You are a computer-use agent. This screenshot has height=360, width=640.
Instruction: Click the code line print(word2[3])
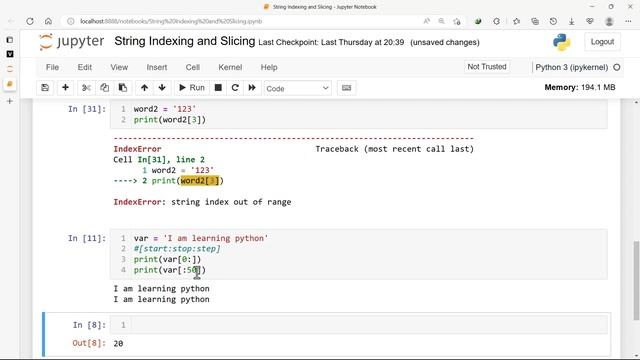[170, 120]
